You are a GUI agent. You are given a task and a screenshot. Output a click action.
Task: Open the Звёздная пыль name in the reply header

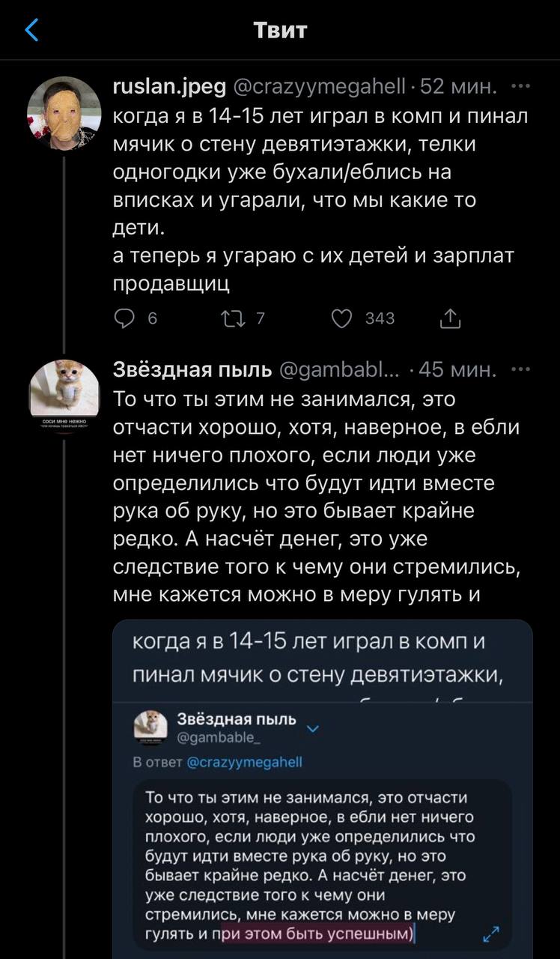coord(192,369)
